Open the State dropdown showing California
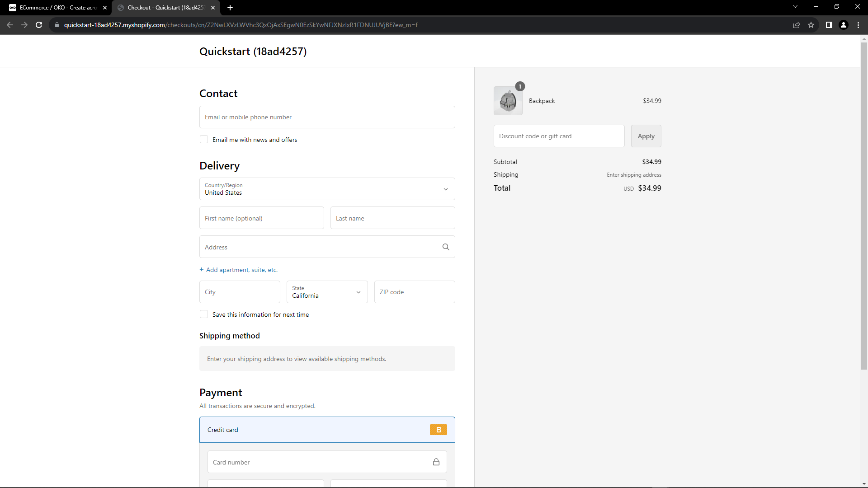The height and width of the screenshot is (488, 868). (x=359, y=292)
